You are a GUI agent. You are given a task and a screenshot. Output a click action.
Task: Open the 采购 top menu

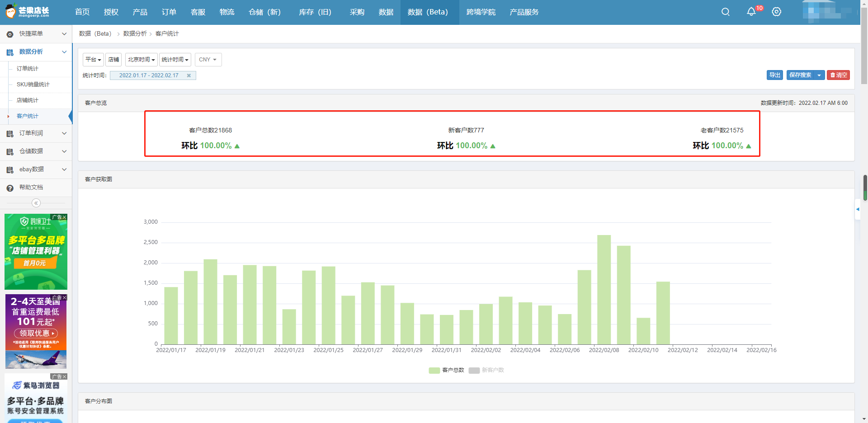coord(357,12)
